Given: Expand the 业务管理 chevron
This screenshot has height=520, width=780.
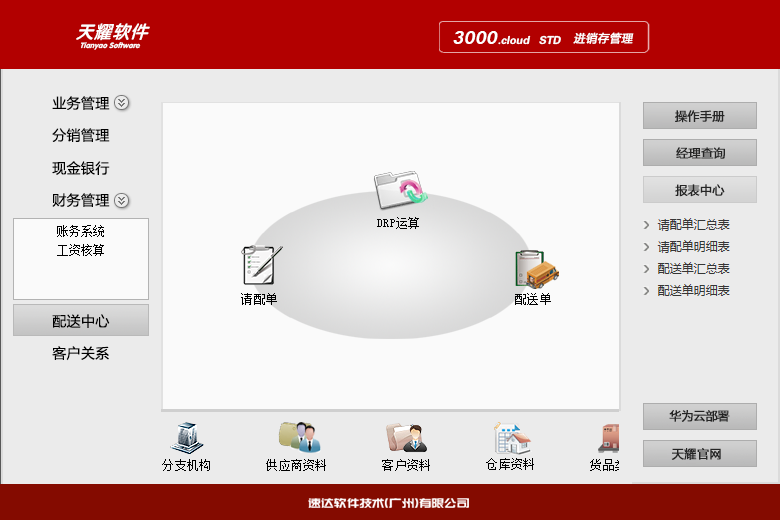Looking at the screenshot, I should pyautogui.click(x=122, y=103).
